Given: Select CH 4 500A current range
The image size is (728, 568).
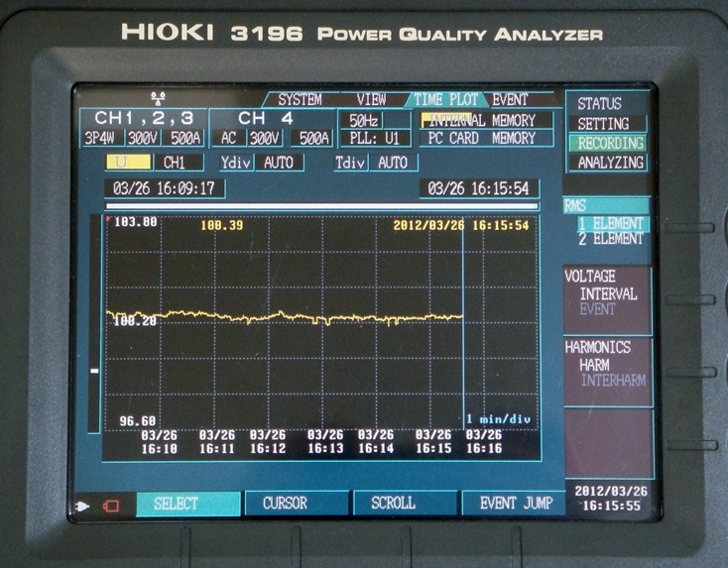Looking at the screenshot, I should 312,138.
